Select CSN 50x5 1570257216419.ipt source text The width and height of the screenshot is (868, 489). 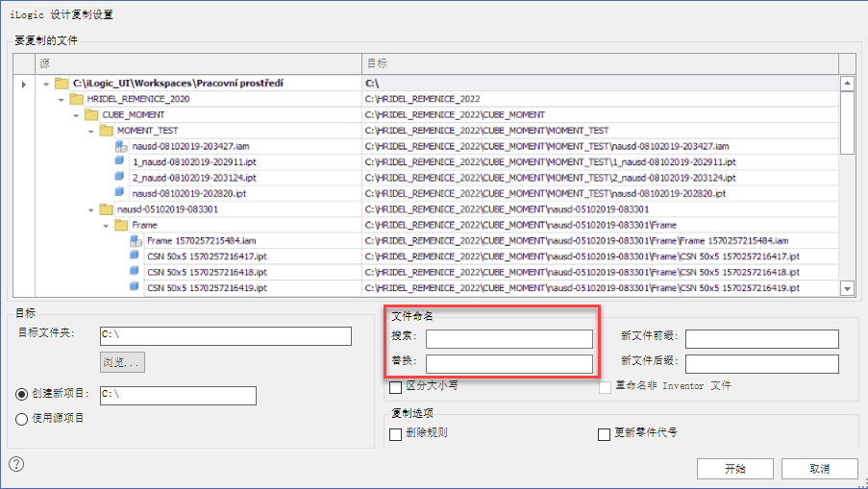[x=207, y=288]
